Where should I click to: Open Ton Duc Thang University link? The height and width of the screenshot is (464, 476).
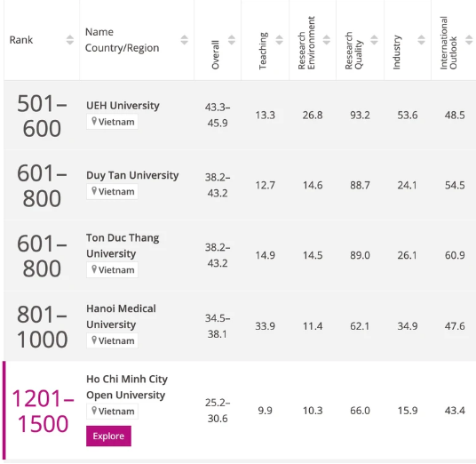(123, 245)
